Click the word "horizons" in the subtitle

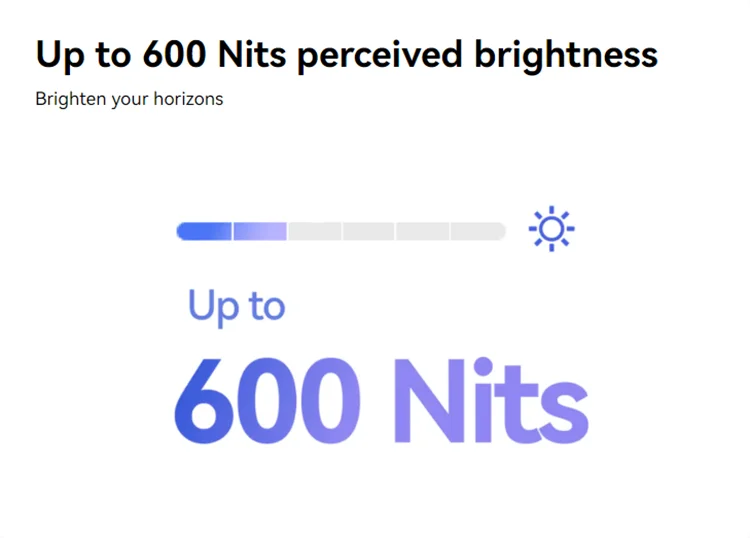[189, 99]
